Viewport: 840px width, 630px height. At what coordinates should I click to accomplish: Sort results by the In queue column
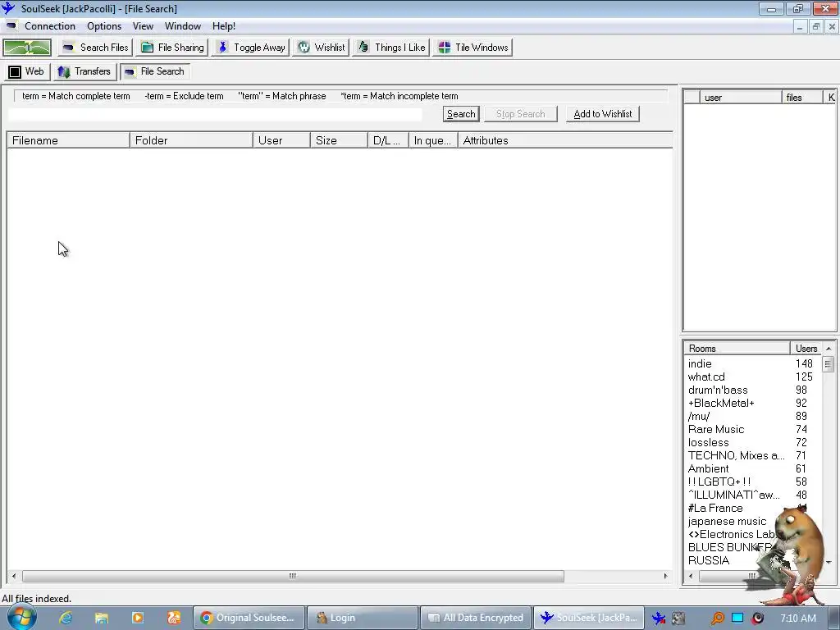433,140
